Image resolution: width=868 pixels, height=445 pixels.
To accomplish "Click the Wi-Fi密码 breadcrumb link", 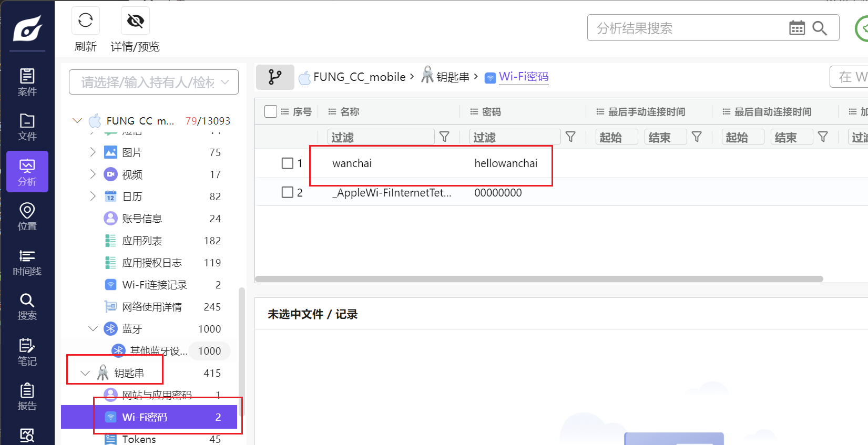I will coord(523,77).
